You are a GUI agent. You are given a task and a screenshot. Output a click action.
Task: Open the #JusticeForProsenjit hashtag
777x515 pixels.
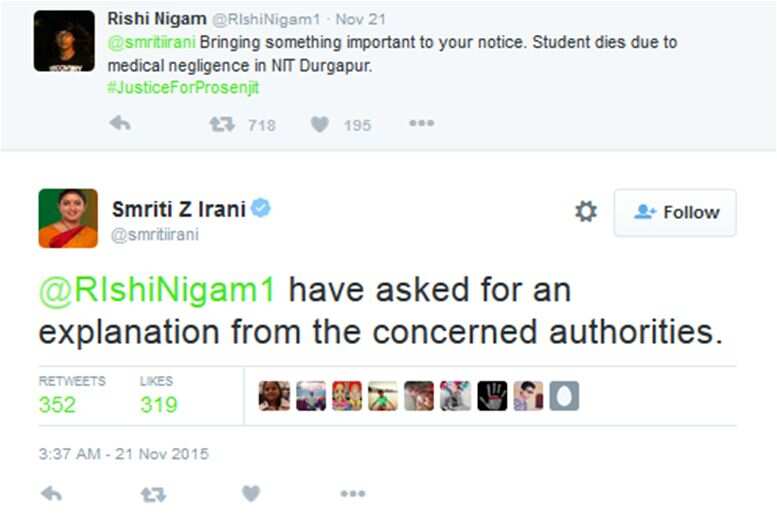(183, 88)
